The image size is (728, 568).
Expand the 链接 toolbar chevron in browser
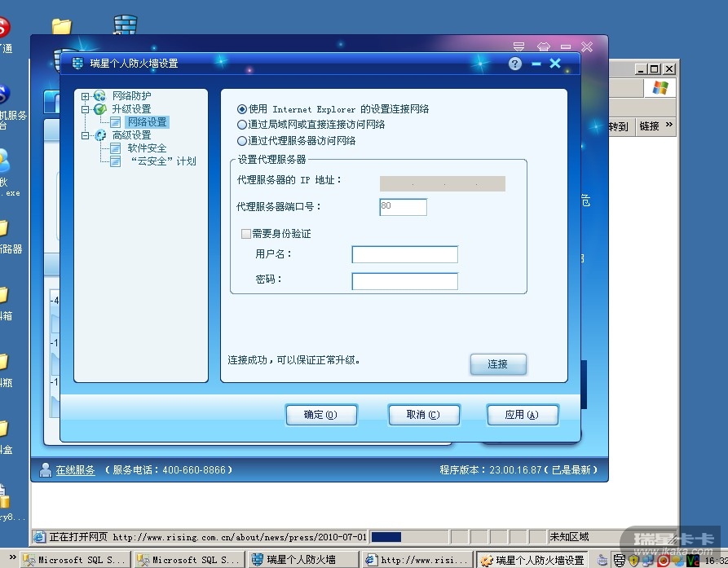point(668,125)
